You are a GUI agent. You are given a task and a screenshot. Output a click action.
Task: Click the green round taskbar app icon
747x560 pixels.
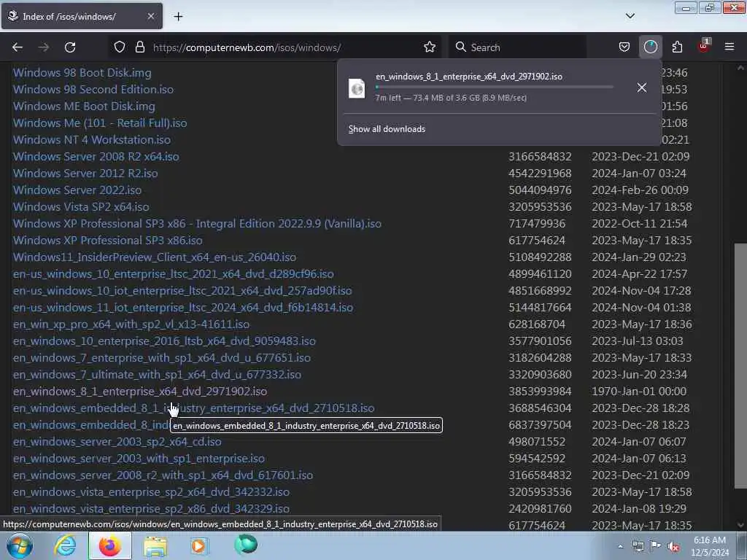tap(246, 545)
